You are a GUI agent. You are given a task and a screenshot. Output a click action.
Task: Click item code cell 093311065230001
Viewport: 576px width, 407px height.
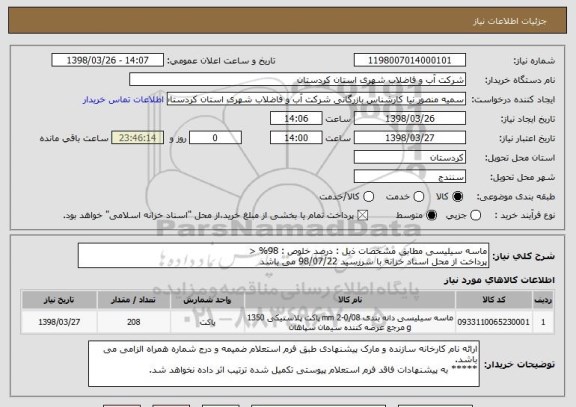(494, 322)
